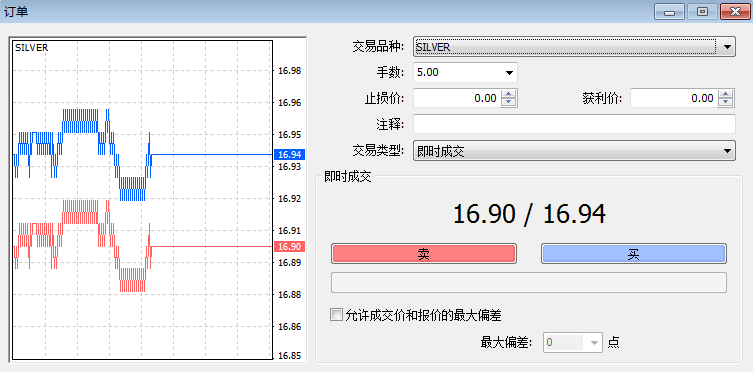The image size is (753, 372).
Task: Minimize the 订单 order window
Action: tap(669, 12)
